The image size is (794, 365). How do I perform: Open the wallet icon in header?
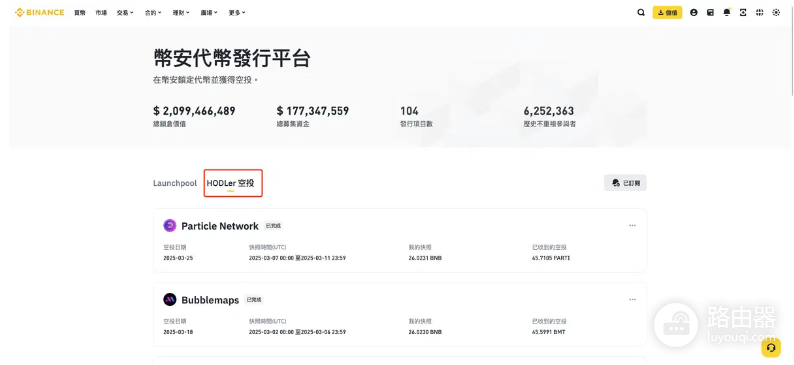click(x=710, y=13)
